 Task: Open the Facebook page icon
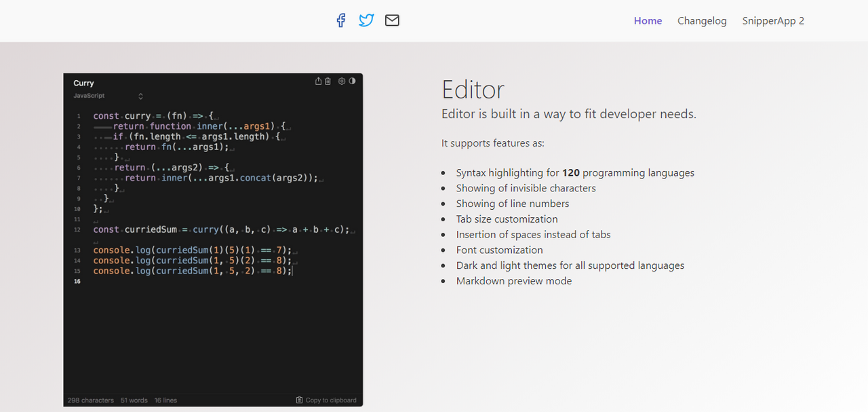[x=341, y=20]
